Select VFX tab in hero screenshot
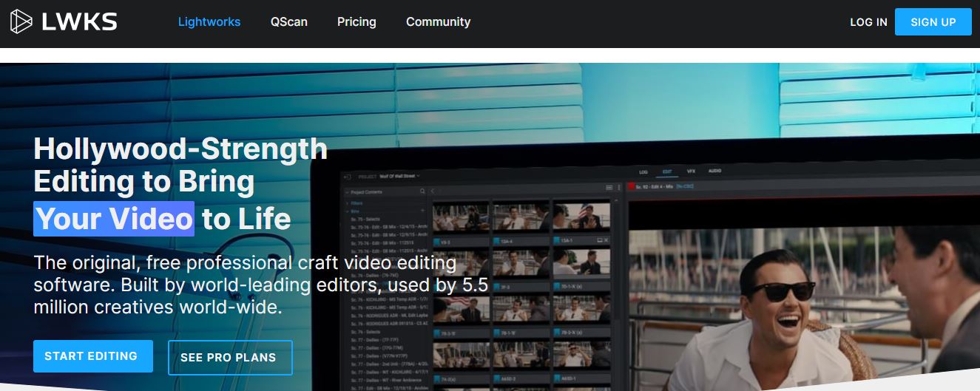This screenshot has width=980, height=391. tap(691, 171)
